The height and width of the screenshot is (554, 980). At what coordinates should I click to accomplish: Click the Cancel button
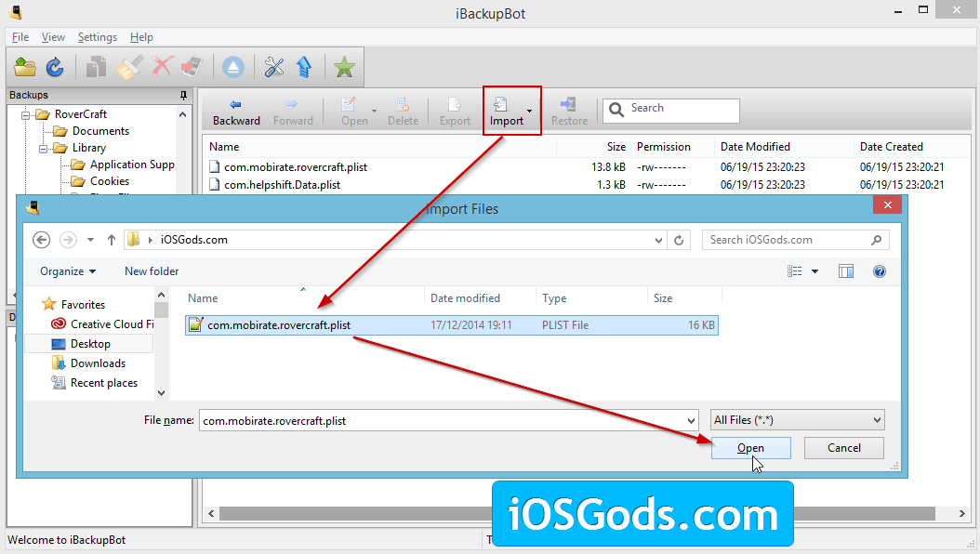click(844, 448)
